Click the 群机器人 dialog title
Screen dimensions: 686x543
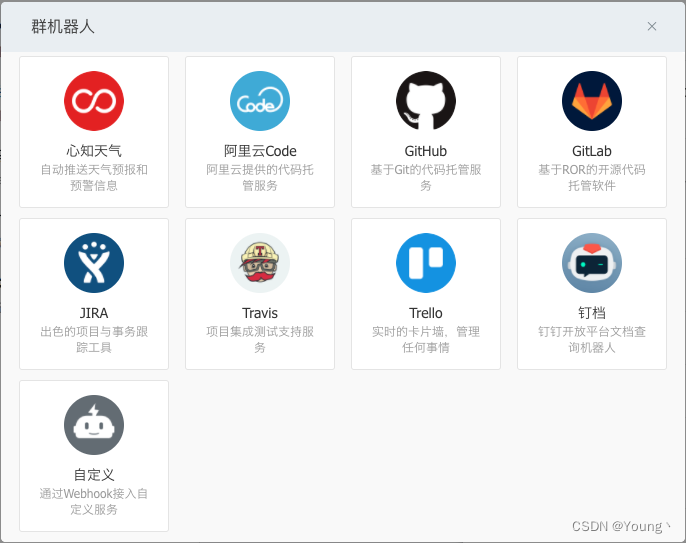coord(63,27)
